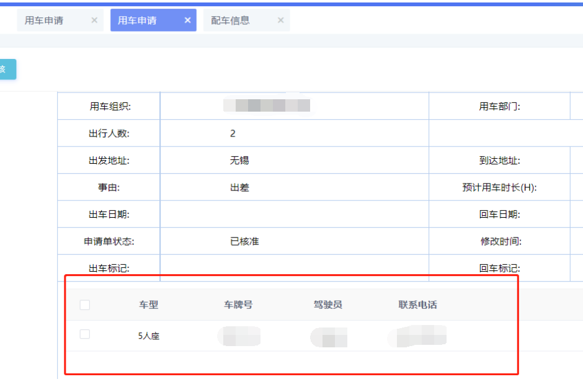The image size is (583, 392).
Task: Click the 出行人数 value 2
Action: point(233,133)
